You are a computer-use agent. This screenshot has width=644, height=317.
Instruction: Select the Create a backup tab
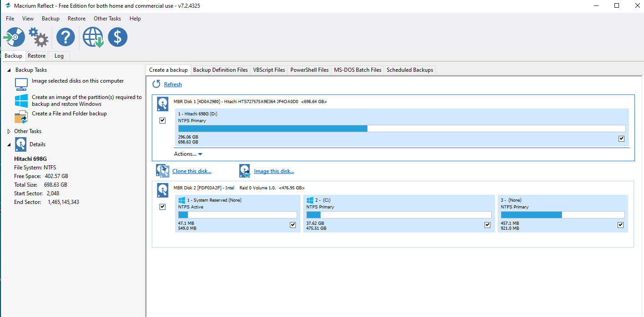point(168,70)
